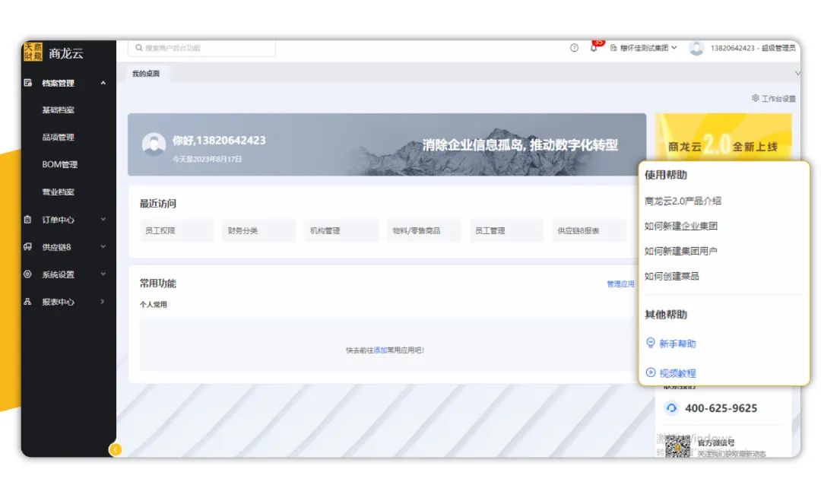Click the 系统设置 sidebar icon

[x=28, y=274]
